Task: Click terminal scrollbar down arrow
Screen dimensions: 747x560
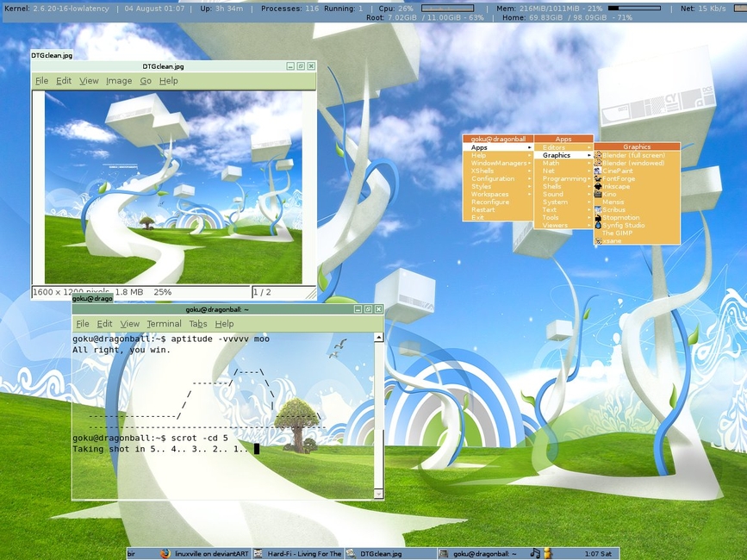Action: 379,494
